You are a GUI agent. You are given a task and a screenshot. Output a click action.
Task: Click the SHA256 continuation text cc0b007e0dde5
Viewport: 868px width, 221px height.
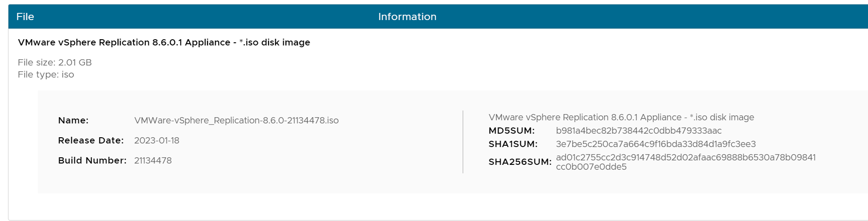coord(591,167)
